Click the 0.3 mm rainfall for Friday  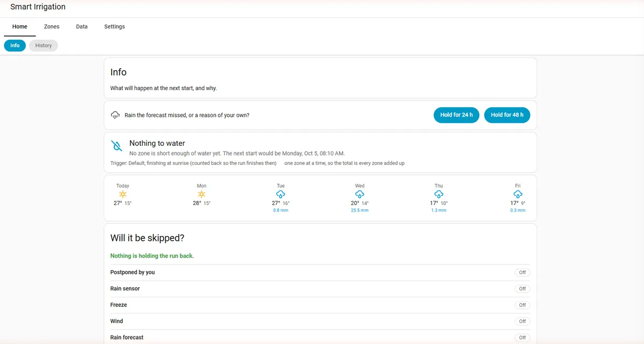tap(518, 210)
